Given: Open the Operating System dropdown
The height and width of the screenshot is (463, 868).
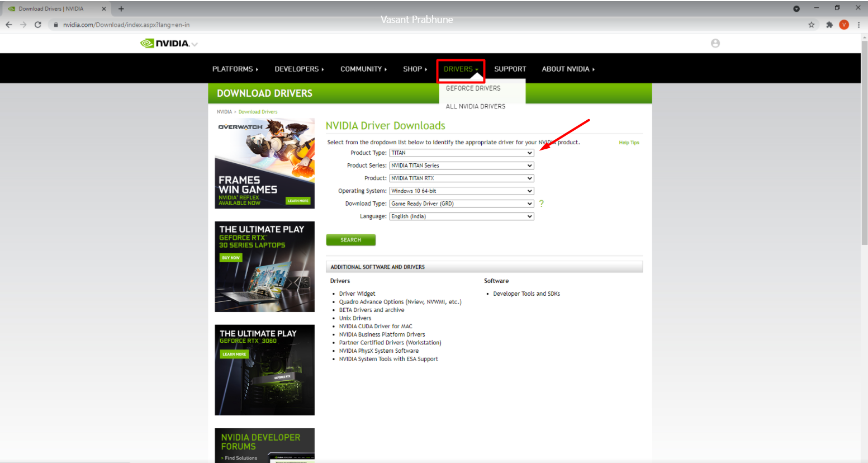Looking at the screenshot, I should pyautogui.click(x=462, y=191).
